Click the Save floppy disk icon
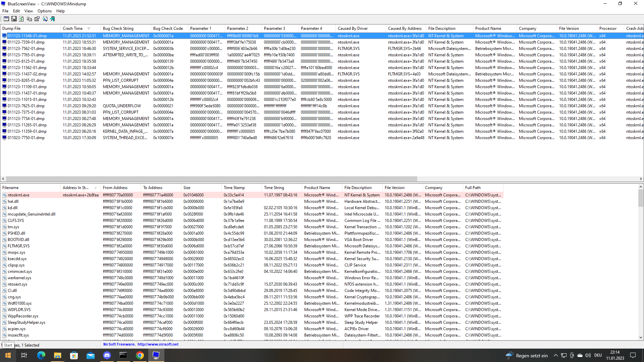This screenshot has height=362, width=644. coord(14,19)
